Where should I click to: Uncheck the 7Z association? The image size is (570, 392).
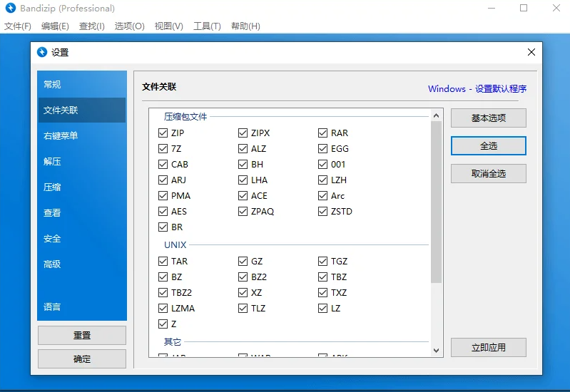coord(163,148)
